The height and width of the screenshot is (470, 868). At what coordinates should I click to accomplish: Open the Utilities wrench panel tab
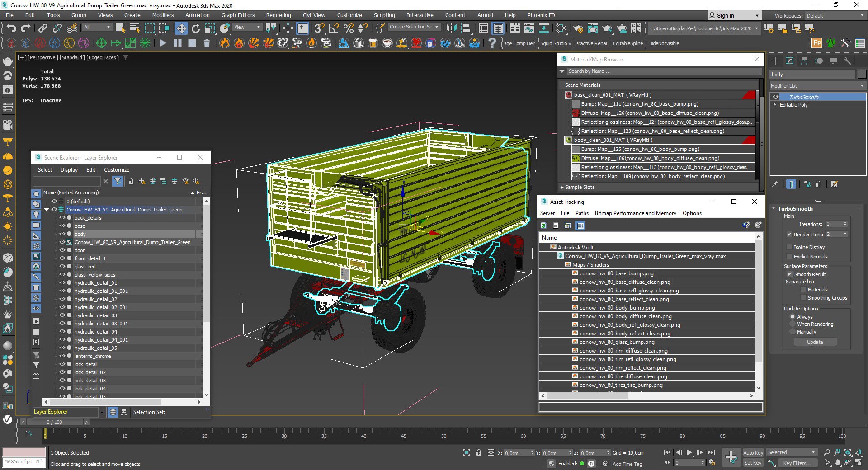[x=848, y=61]
